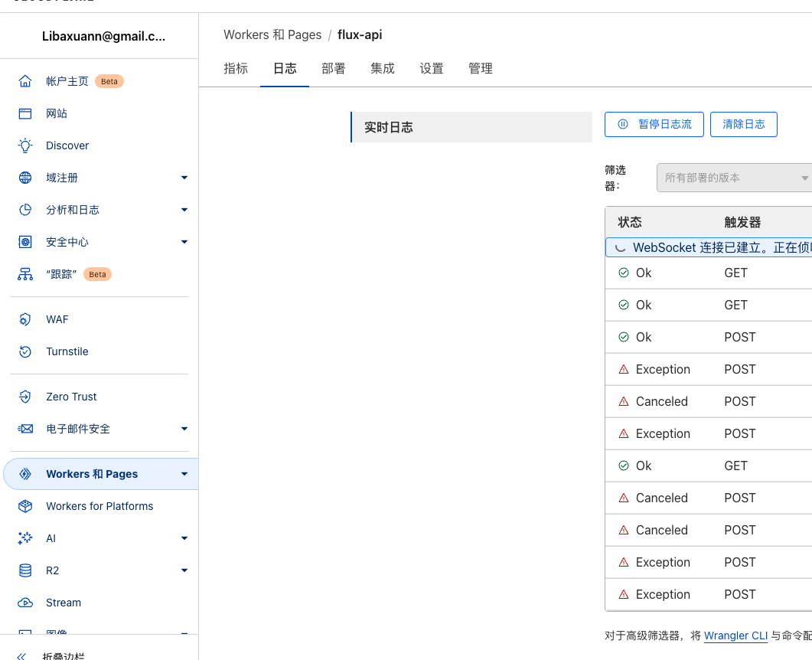Expand the 分析和日志 sidebar section arrow
The width and height of the screenshot is (812, 660).
pos(184,210)
